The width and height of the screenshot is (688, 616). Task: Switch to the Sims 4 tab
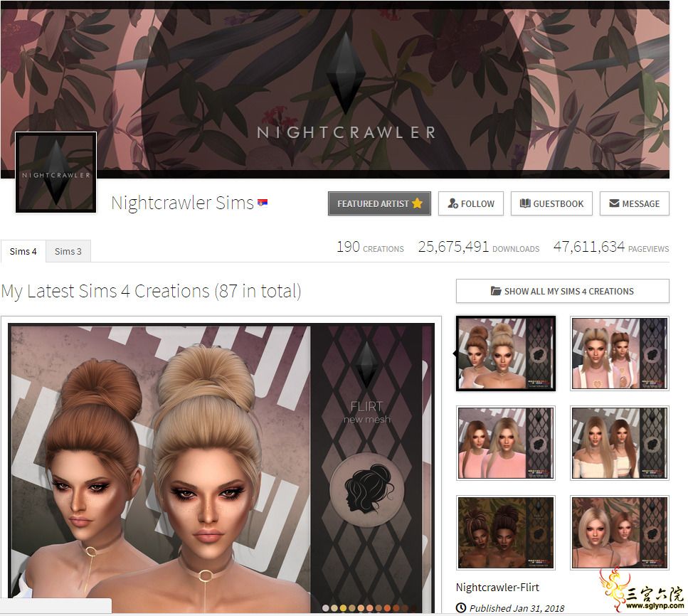coord(23,251)
